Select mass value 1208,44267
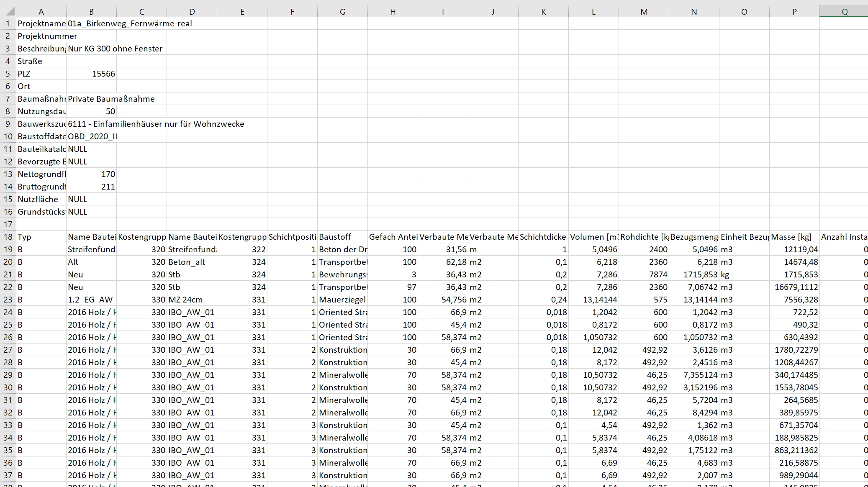 [x=794, y=362]
